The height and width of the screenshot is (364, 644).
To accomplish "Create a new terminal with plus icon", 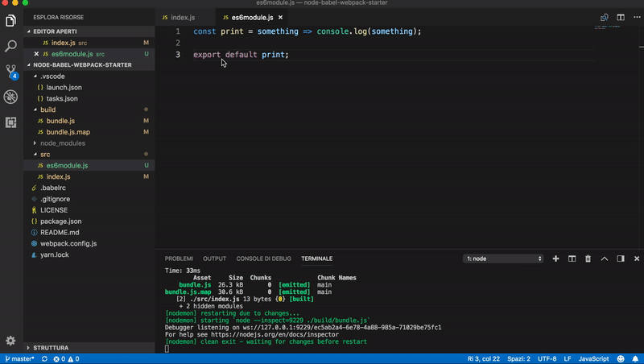I will (x=555, y=259).
